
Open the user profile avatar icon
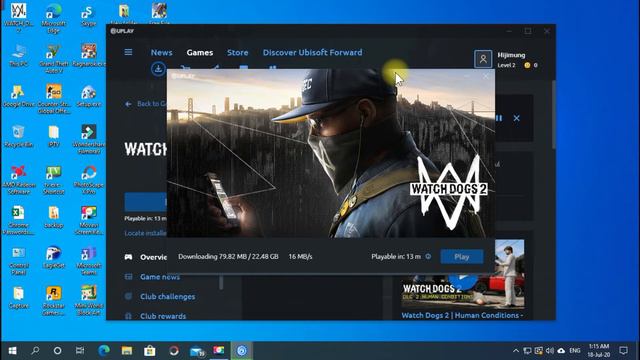483,59
